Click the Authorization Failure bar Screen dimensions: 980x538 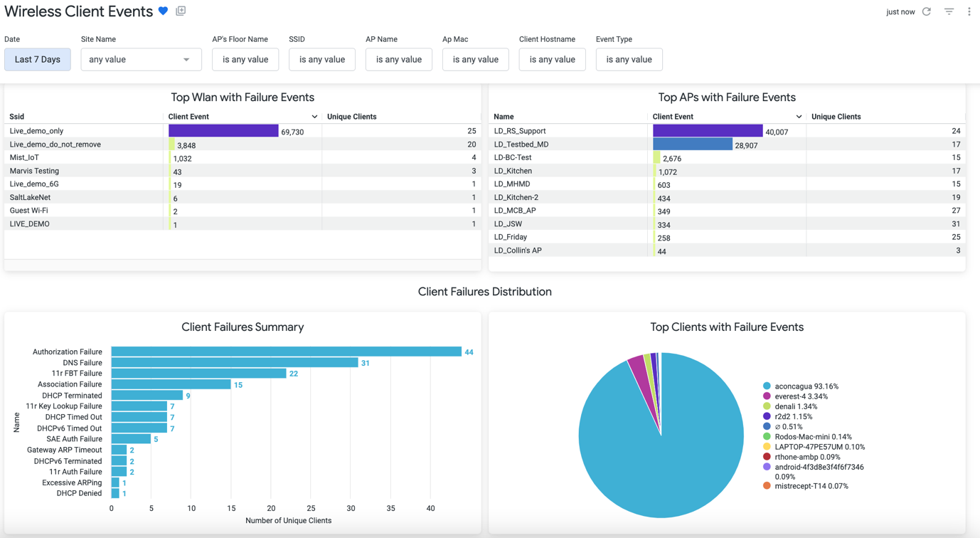click(286, 352)
